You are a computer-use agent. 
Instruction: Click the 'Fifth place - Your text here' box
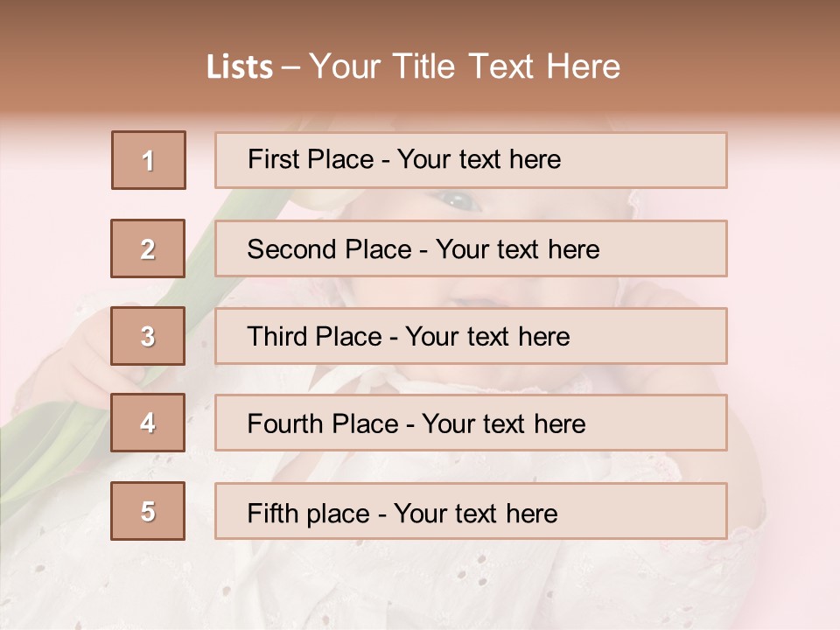[471, 511]
